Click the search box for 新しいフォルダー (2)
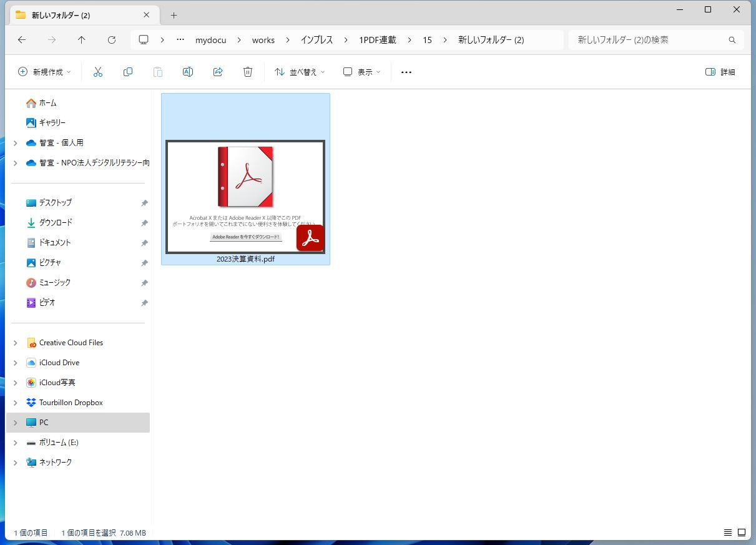This screenshot has width=756, height=545. (649, 39)
